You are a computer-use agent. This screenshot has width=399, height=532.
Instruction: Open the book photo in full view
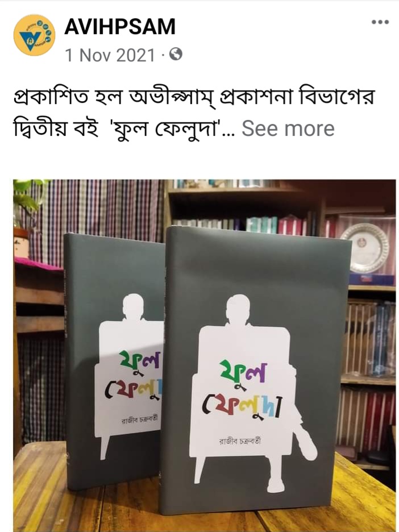coord(204,356)
